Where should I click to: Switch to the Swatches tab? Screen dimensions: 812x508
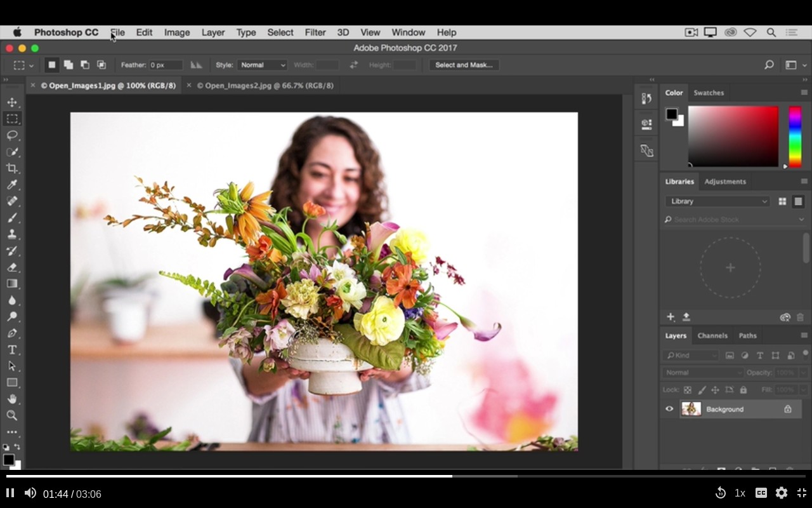[709, 93]
